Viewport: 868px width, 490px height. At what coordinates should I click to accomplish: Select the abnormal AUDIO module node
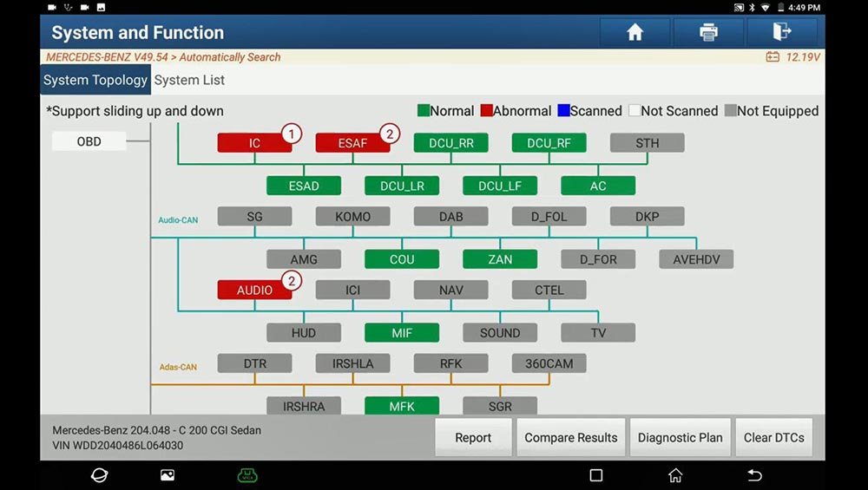coord(254,291)
